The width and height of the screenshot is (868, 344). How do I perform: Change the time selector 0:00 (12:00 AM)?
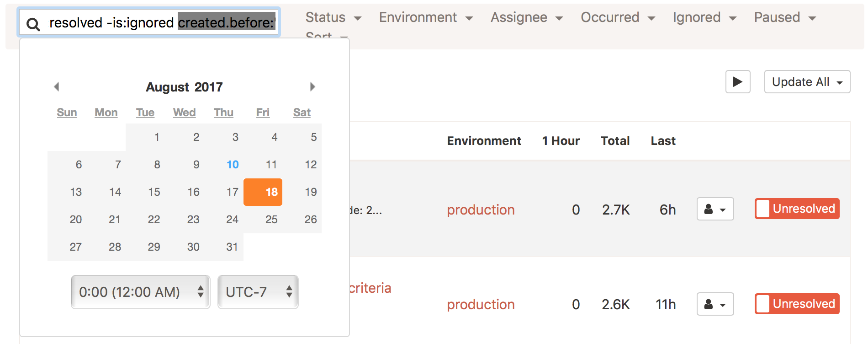click(x=140, y=292)
